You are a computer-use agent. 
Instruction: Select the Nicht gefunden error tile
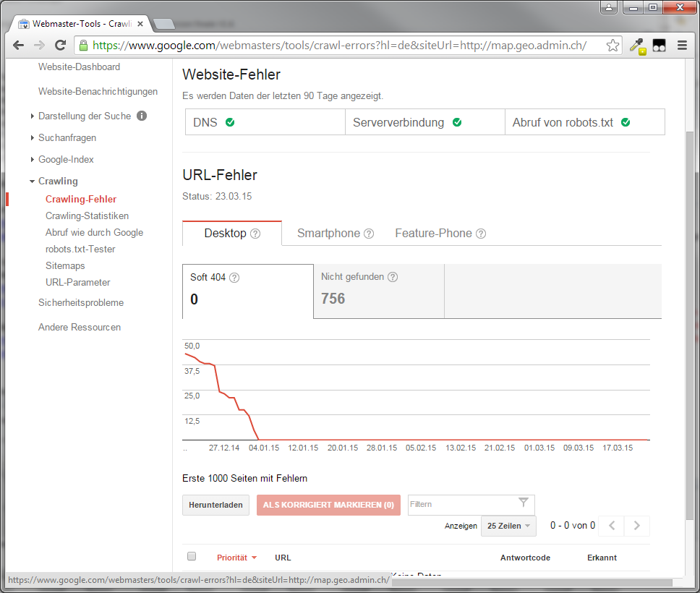(x=379, y=291)
